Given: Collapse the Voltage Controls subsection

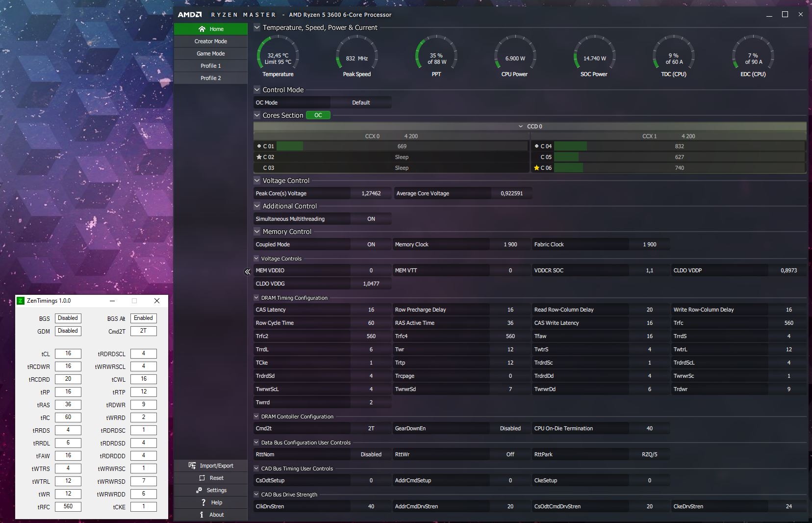Looking at the screenshot, I should (x=256, y=259).
